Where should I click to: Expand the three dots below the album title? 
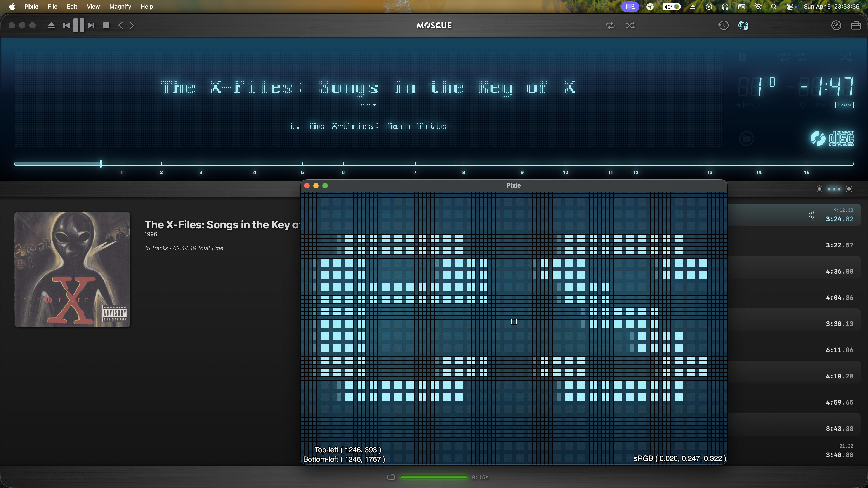368,104
